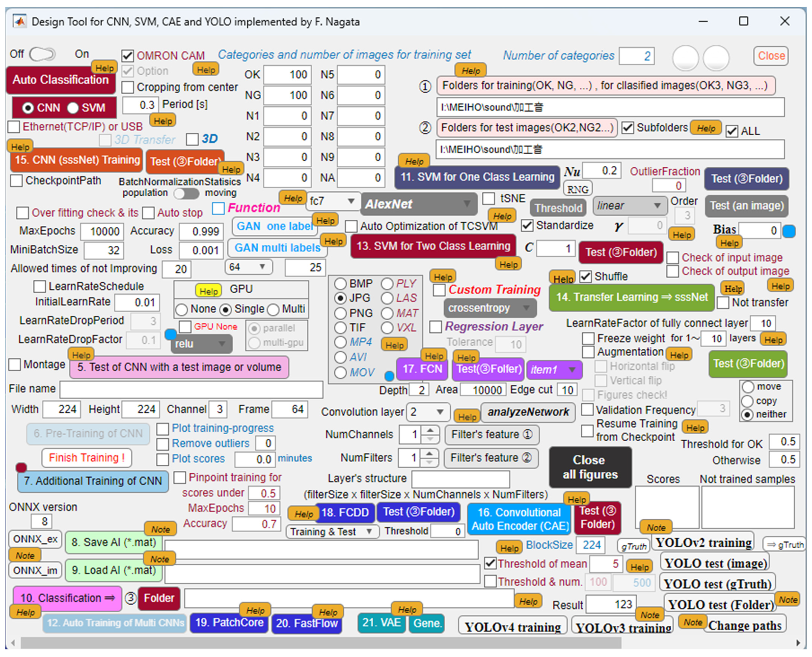Uncheck the Shuffle checkbox
This screenshot has width=812, height=657.
tap(585, 277)
